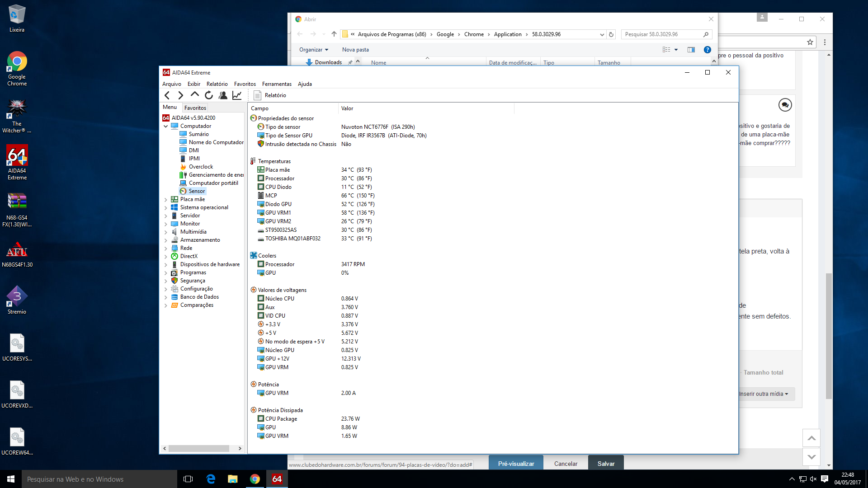868x488 pixels.
Task: Expand the Monitor tree node
Action: point(165,224)
